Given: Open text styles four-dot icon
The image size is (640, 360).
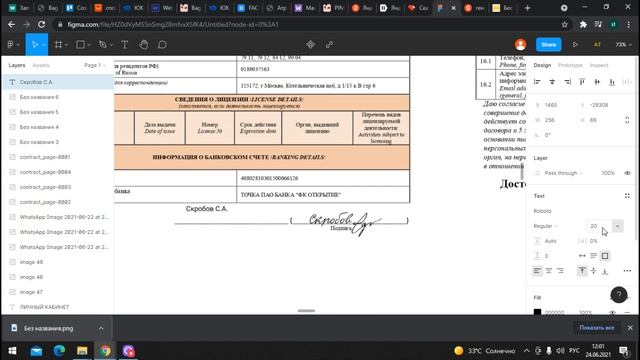Looking at the screenshot, I should click(x=627, y=196).
